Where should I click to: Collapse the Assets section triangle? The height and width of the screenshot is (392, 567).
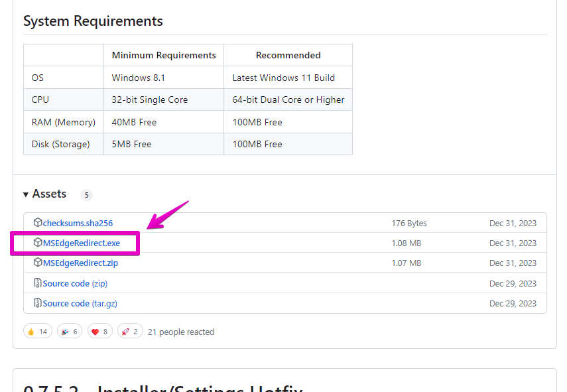click(26, 194)
